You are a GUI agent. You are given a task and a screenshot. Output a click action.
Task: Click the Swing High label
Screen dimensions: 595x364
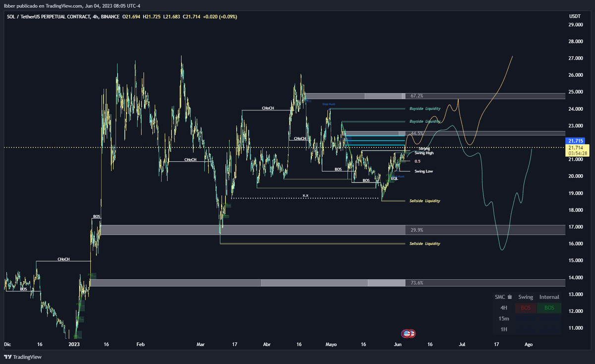click(424, 154)
